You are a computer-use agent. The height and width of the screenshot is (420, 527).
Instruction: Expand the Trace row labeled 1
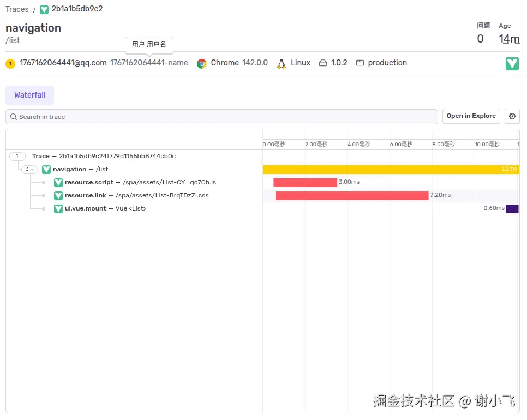[17, 156]
